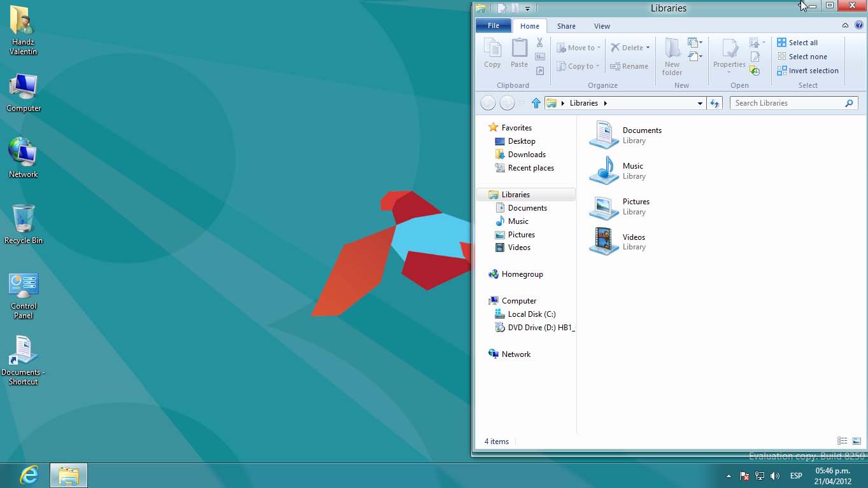Select the Pictures library in file list
Viewport: 868px width, 488px height.
[620, 206]
